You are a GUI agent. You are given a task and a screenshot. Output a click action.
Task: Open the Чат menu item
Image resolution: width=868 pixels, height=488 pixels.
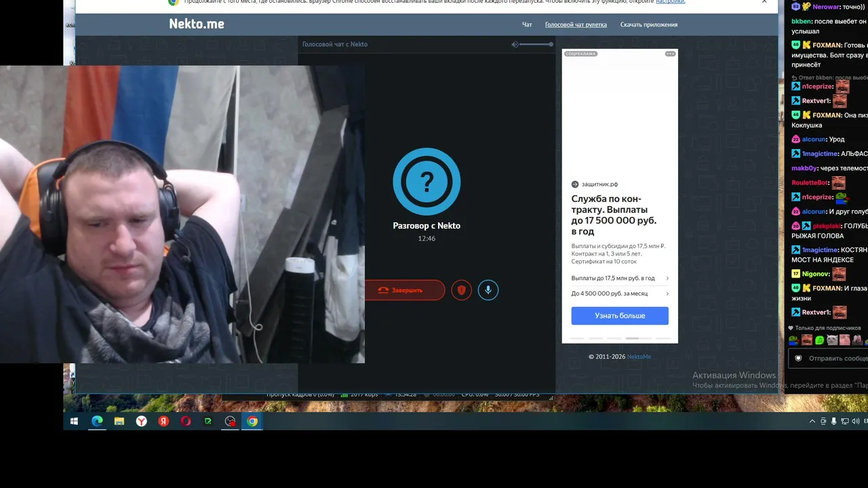[x=527, y=25]
